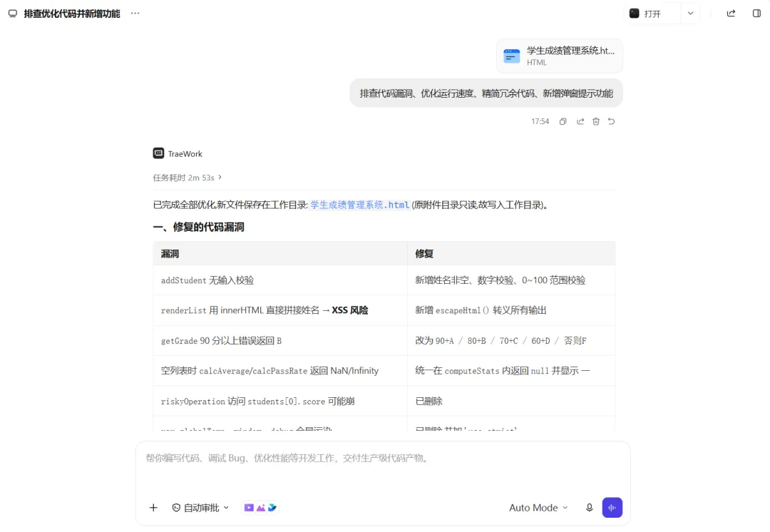Click the 改为 90+A / 80+B cell
Image resolution: width=770 pixels, height=532 pixels.
click(511, 340)
